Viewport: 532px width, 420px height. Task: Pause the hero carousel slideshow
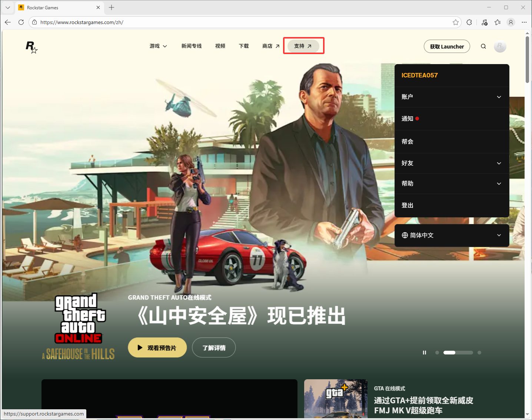[424, 353]
